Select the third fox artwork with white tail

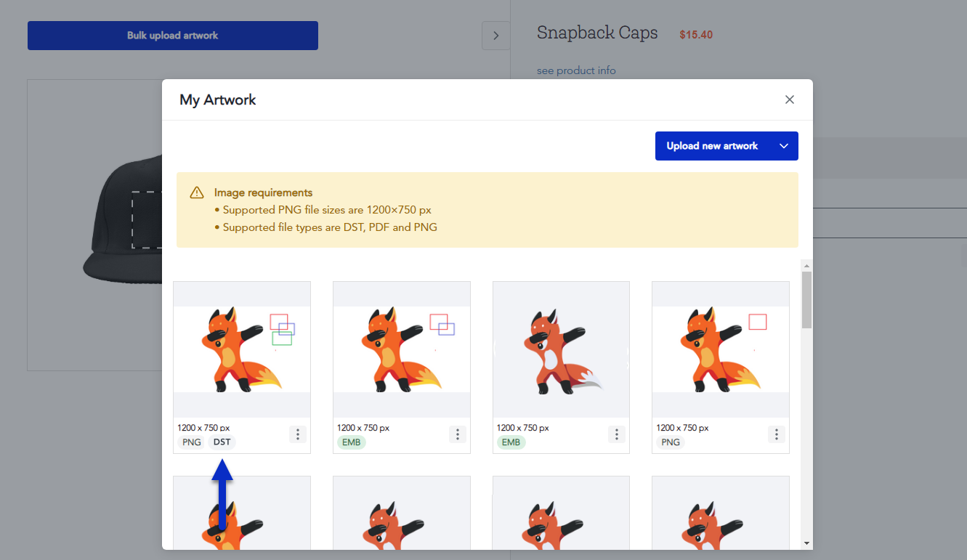pyautogui.click(x=561, y=349)
